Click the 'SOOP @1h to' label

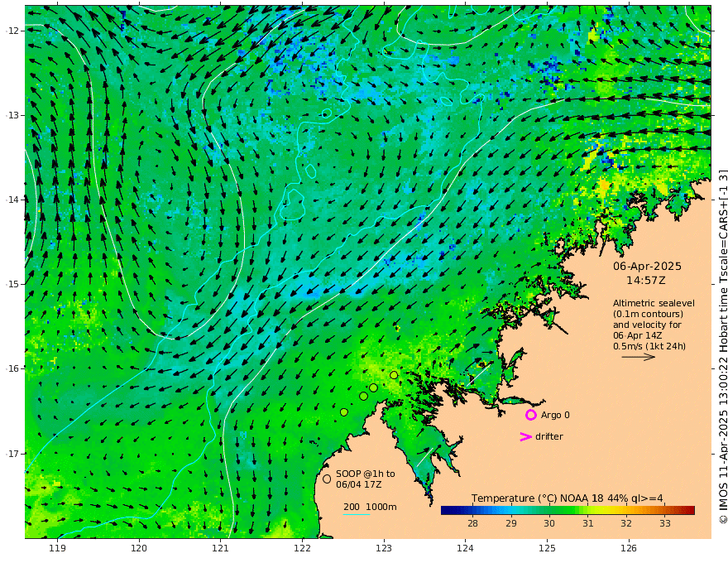coord(366,474)
